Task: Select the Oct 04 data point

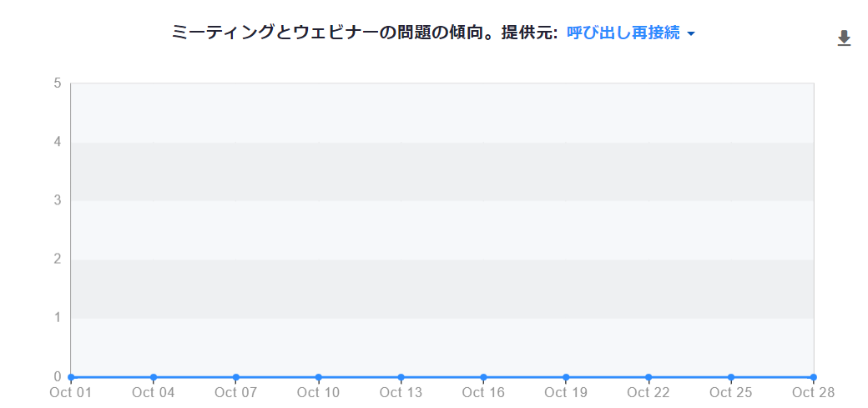Action: (x=154, y=377)
